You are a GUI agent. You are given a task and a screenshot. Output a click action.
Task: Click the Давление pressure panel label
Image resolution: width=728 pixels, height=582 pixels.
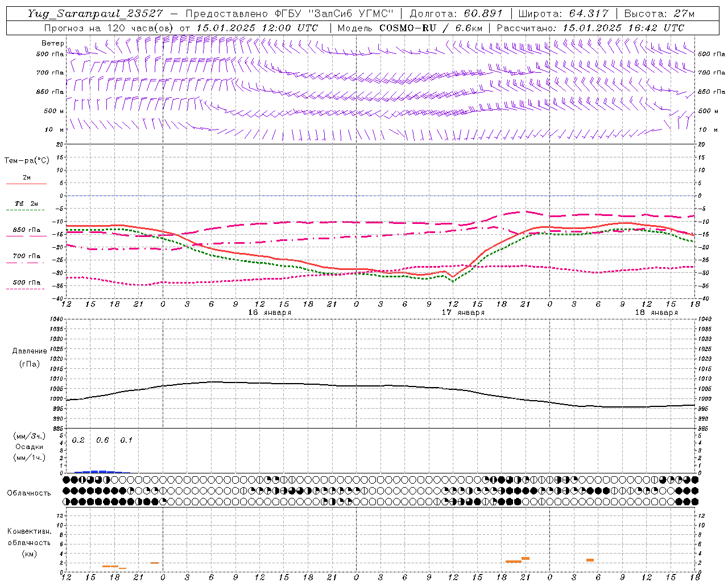(x=30, y=351)
